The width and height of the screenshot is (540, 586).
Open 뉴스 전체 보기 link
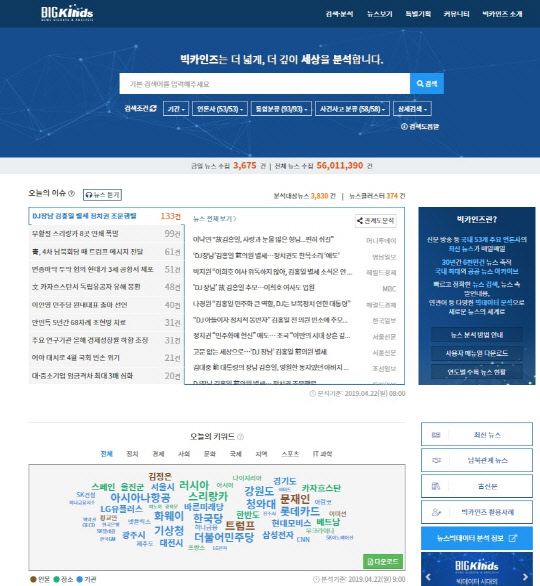215,219
